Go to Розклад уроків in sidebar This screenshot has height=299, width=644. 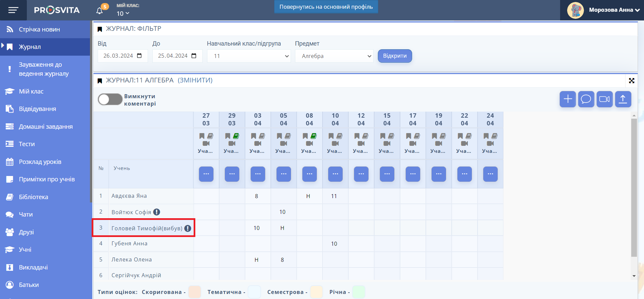tap(40, 162)
